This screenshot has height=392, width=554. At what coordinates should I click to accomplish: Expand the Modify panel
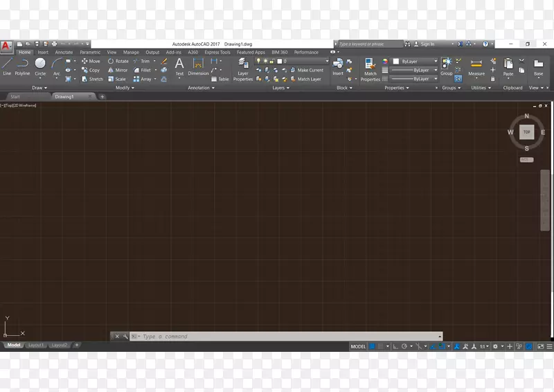[125, 88]
